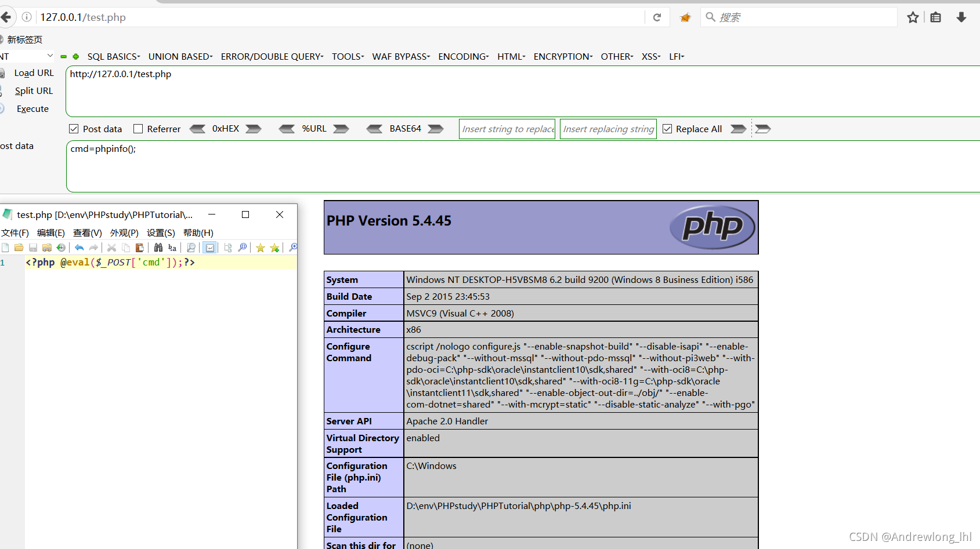Open the downloads arrow icon
The width and height of the screenshot is (980, 549).
click(961, 17)
